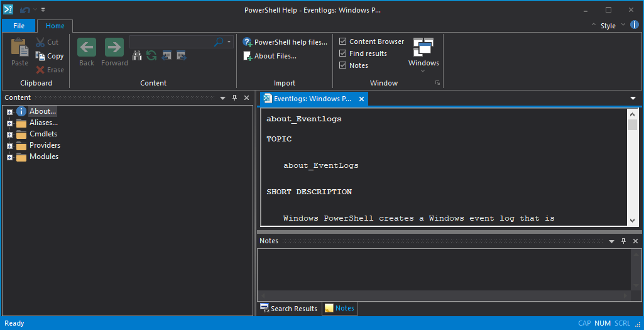The height and width of the screenshot is (330, 644).
Task: Open the File menu tab
Action: pyautogui.click(x=19, y=26)
